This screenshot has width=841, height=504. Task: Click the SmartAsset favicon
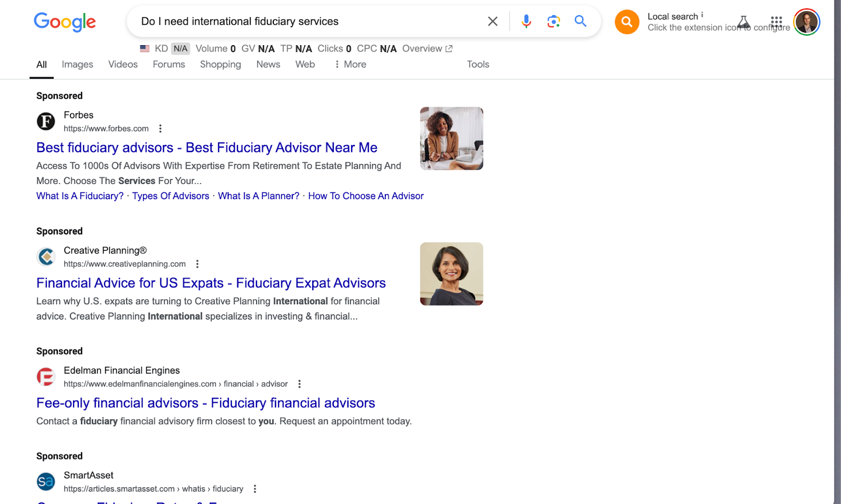pyautogui.click(x=46, y=481)
